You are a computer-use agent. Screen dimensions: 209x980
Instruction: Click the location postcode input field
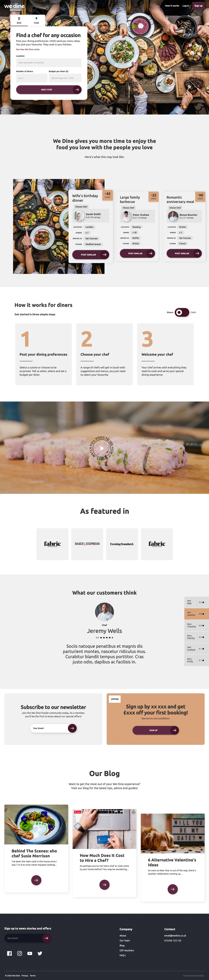click(x=49, y=62)
